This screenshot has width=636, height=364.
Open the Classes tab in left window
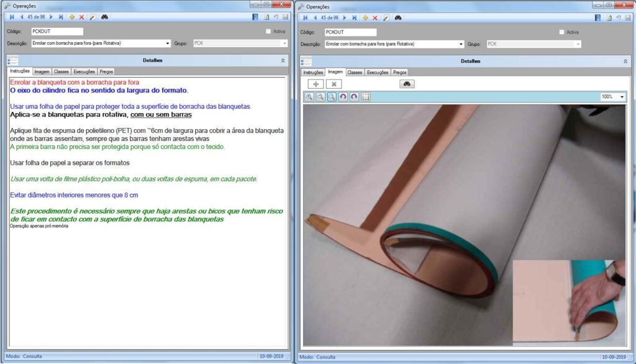61,72
